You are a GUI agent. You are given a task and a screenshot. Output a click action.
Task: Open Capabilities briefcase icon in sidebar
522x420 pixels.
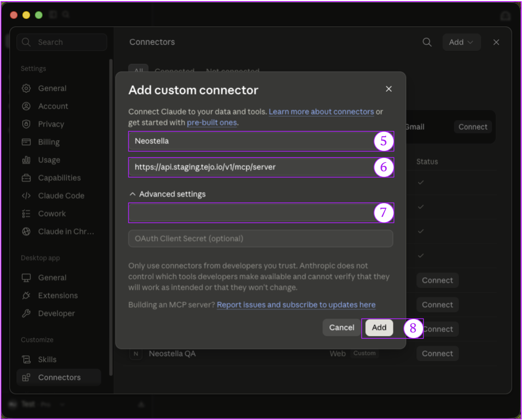(x=26, y=178)
